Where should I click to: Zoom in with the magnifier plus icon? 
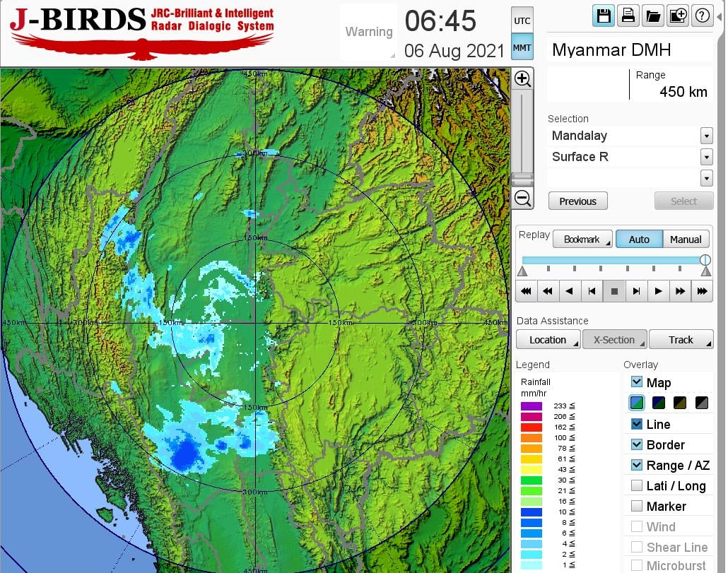pos(522,78)
